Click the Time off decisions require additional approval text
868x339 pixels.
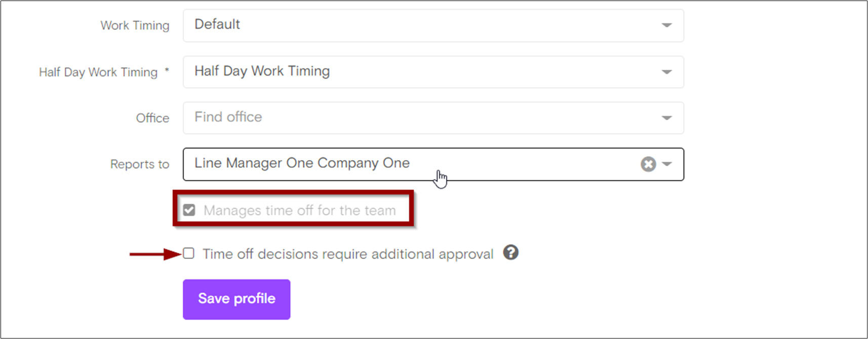tap(348, 254)
